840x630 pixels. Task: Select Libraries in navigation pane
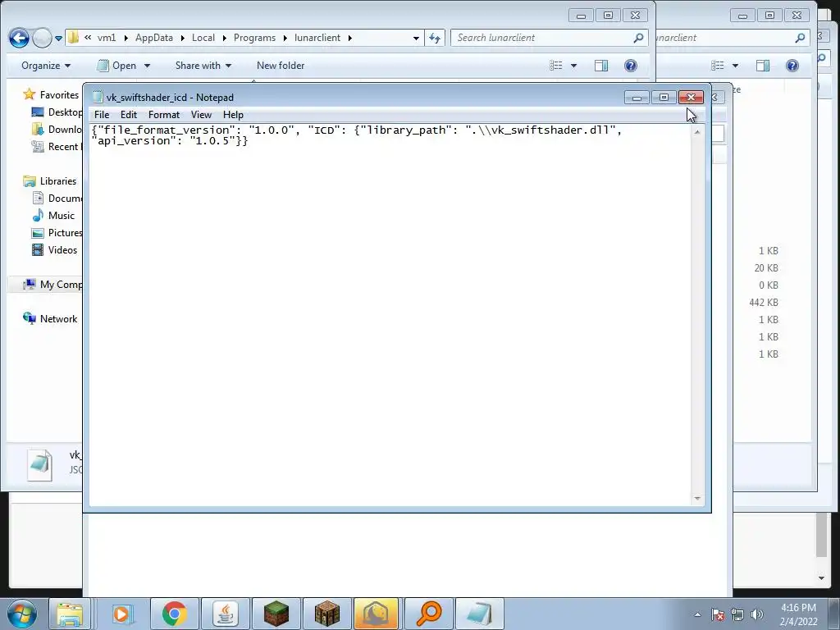[50, 181]
